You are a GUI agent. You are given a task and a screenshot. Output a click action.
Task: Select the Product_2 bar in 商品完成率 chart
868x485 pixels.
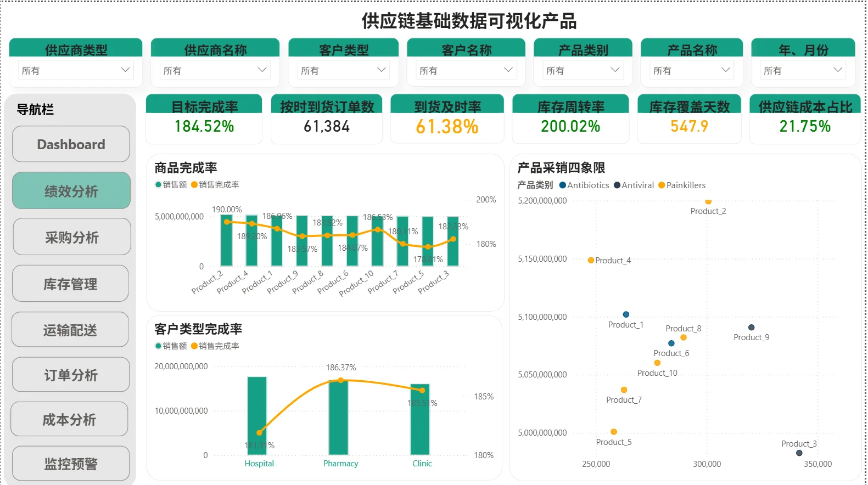coord(226,241)
